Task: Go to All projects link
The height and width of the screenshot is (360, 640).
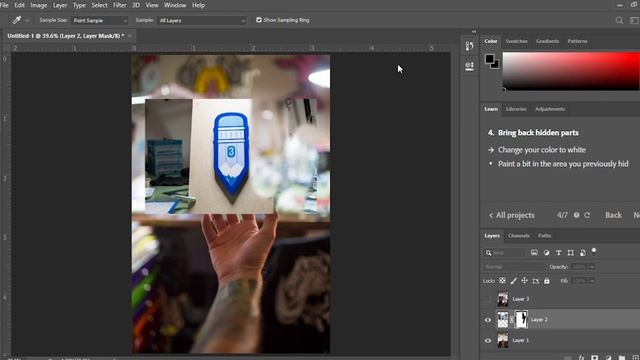Action: pyautogui.click(x=512, y=215)
